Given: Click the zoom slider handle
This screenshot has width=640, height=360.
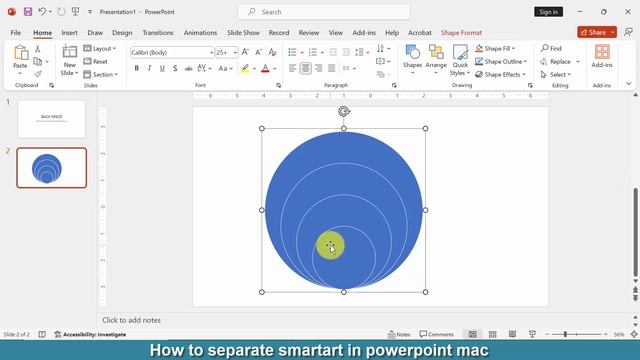Looking at the screenshot, I should [565, 334].
